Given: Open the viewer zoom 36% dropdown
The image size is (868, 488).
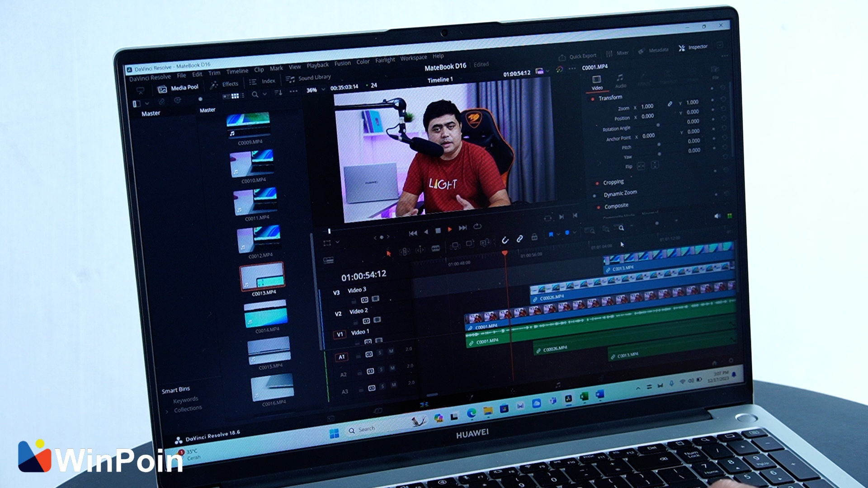Looking at the screenshot, I should click(316, 90).
